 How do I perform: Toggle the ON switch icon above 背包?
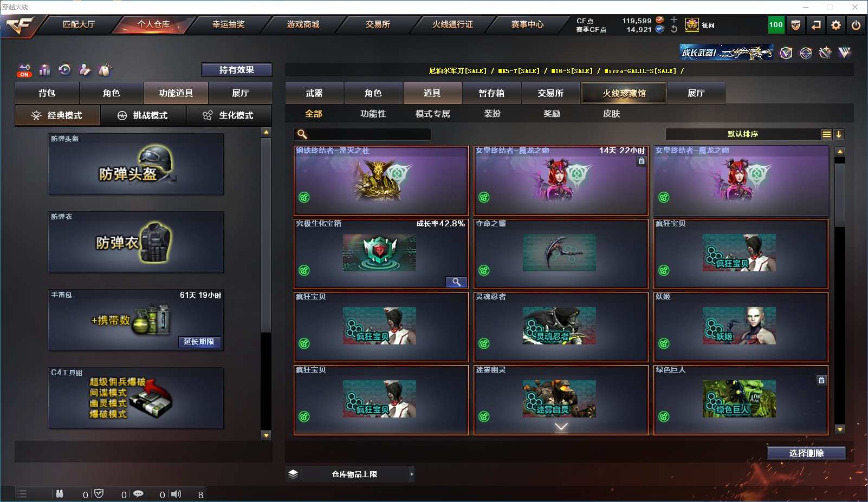[24, 70]
